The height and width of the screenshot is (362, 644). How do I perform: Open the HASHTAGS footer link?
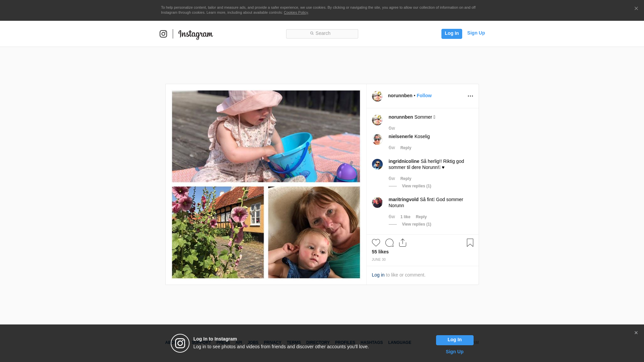[x=372, y=343]
